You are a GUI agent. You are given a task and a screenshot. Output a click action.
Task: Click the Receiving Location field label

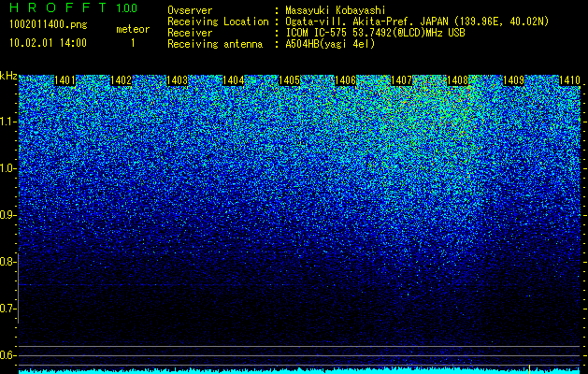(218, 22)
